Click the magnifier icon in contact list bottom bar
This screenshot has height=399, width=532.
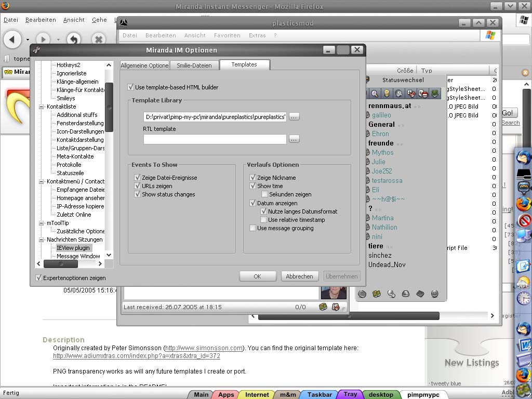click(x=391, y=294)
